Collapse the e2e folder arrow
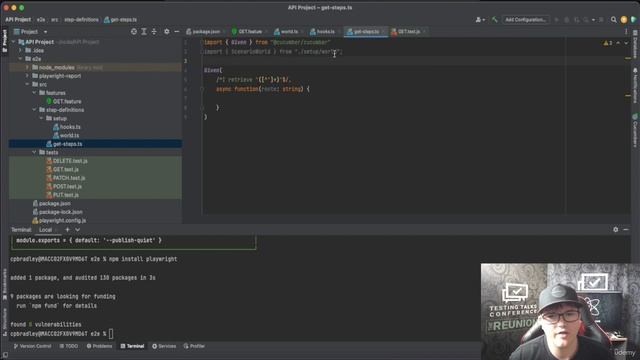640x360 pixels. (20, 59)
